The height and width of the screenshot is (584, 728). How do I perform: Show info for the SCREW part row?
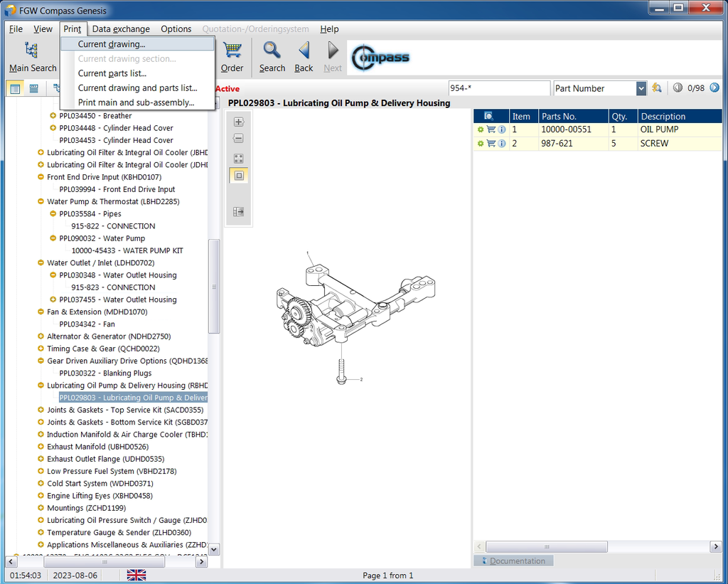[502, 144]
